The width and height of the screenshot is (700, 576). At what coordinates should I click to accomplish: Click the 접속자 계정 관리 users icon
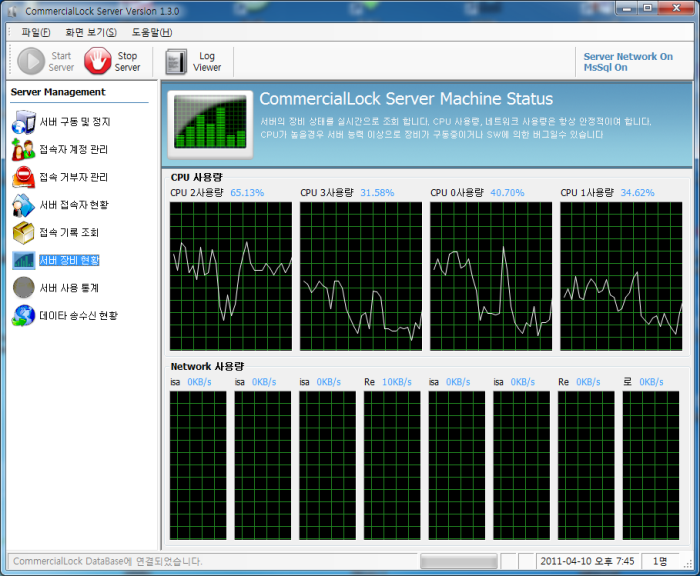click(x=23, y=150)
